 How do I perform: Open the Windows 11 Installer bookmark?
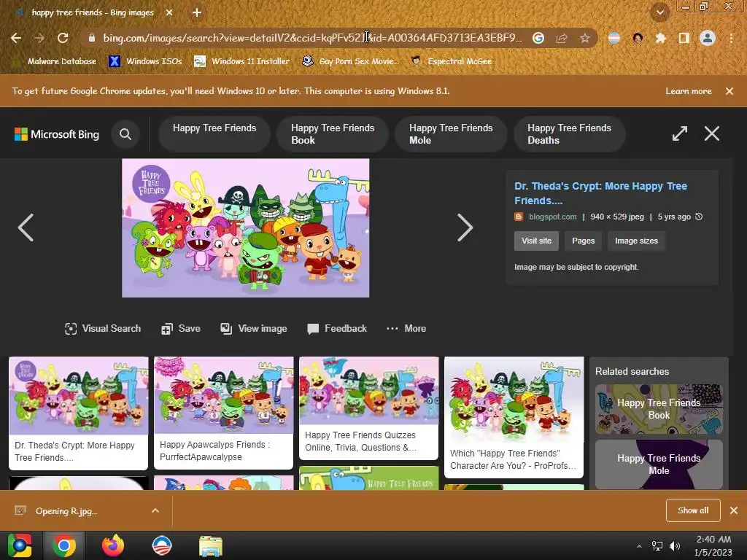242,61
